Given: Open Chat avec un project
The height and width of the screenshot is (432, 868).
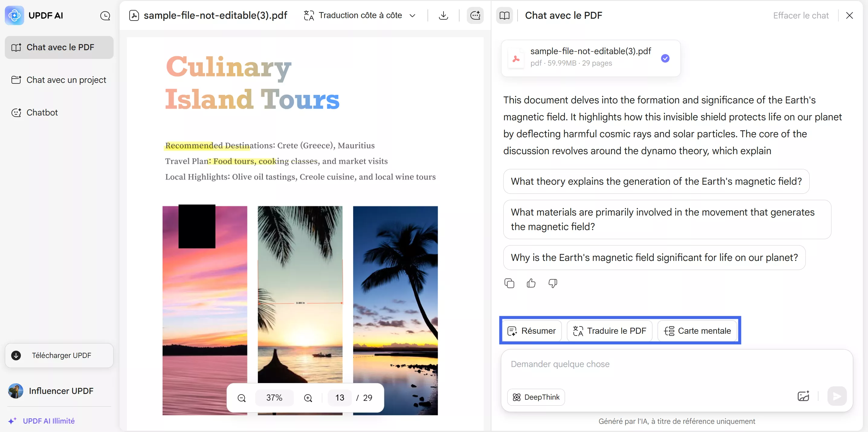Looking at the screenshot, I should click(59, 80).
